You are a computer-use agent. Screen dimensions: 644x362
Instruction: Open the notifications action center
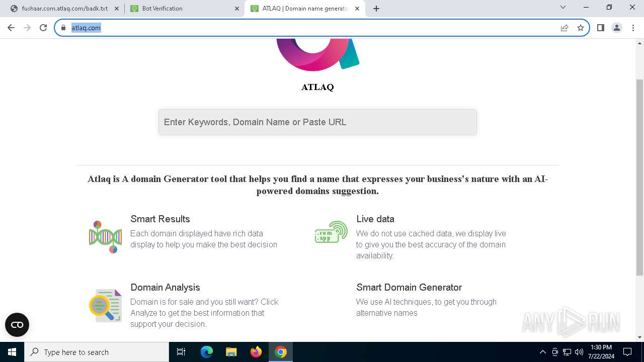pos(627,352)
